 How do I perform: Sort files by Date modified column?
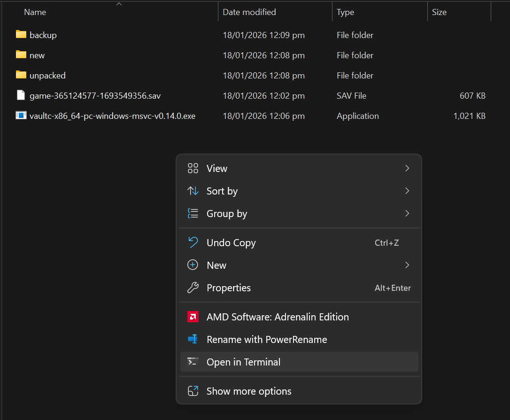pos(249,12)
